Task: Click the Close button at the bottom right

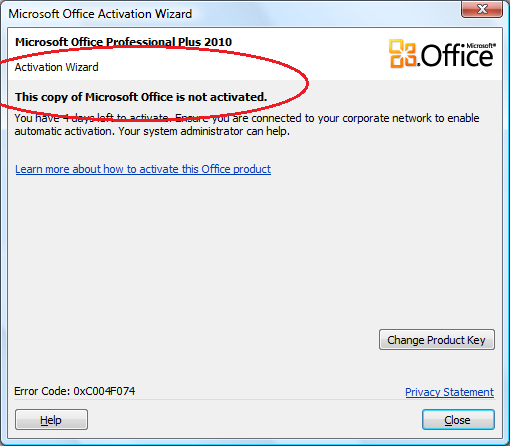Action: pyautogui.click(x=458, y=420)
